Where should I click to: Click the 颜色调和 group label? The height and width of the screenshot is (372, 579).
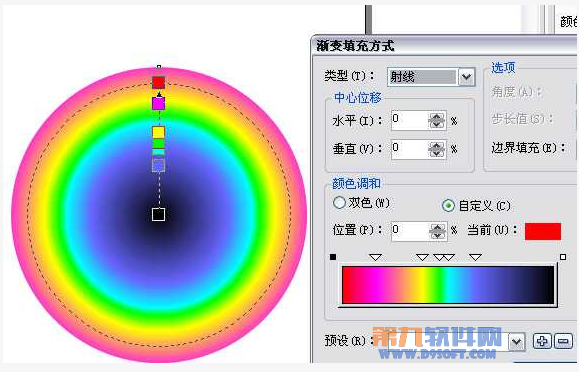(x=357, y=183)
